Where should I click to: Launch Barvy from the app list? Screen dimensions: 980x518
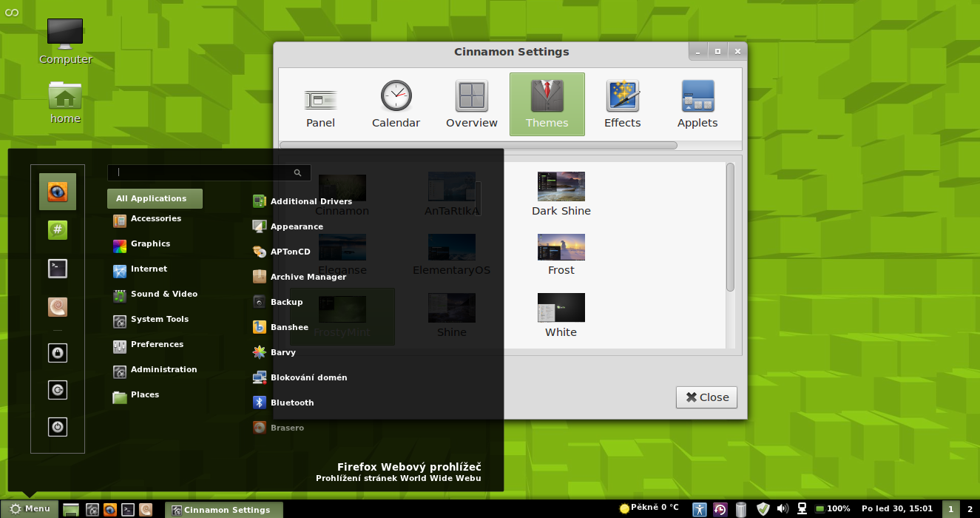[274, 352]
